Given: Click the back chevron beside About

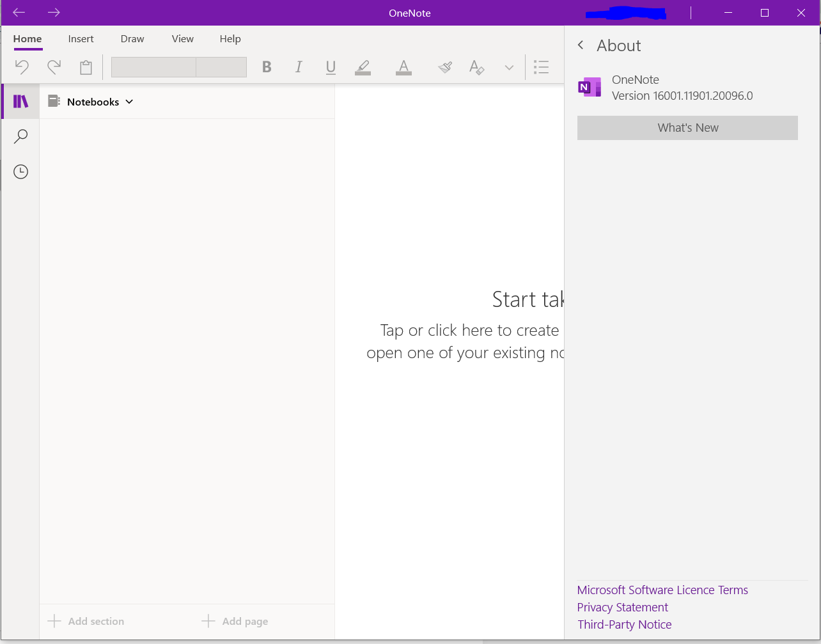Looking at the screenshot, I should click(x=581, y=45).
